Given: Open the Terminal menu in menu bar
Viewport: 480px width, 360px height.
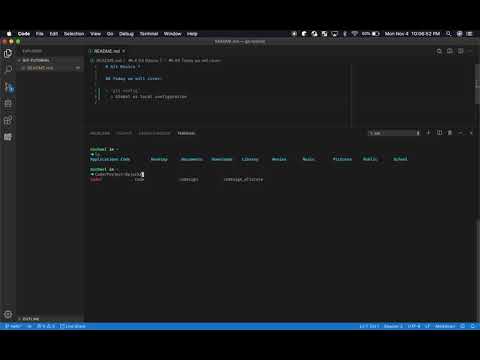Looking at the screenshot, I should click(149, 34).
